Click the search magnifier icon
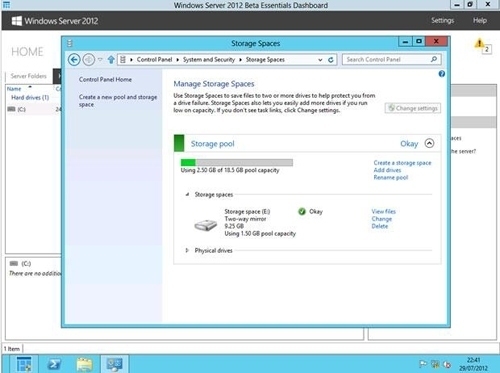The image size is (500, 373). (x=434, y=59)
